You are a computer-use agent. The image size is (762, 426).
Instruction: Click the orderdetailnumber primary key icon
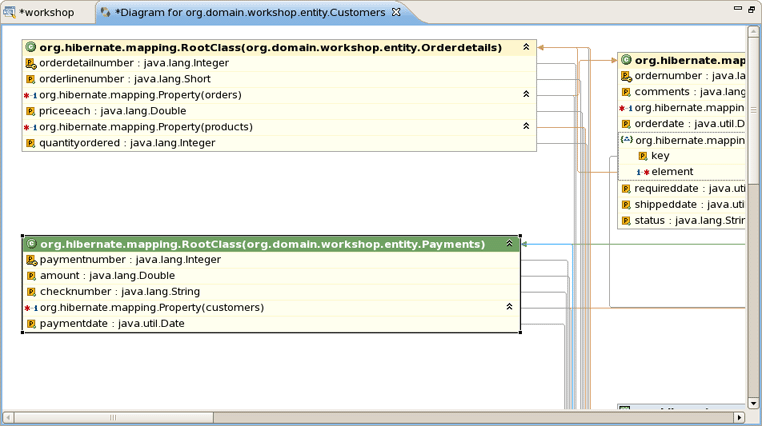31,64
